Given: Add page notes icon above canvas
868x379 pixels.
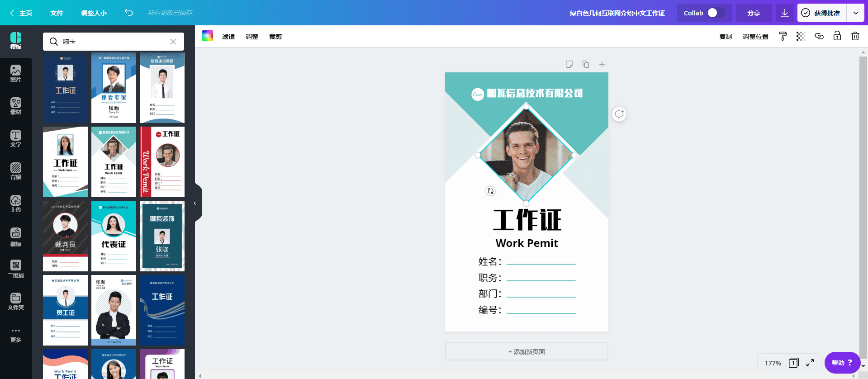Looking at the screenshot, I should [x=569, y=64].
